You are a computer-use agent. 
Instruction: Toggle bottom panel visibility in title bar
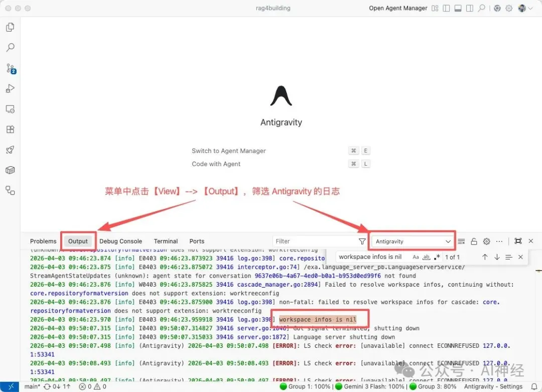tap(458, 8)
